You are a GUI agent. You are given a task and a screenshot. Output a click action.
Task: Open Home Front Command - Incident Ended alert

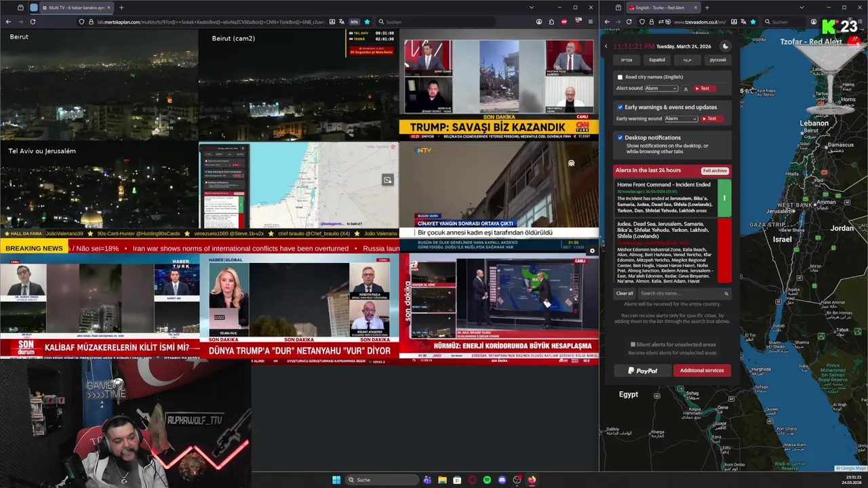tap(673, 198)
